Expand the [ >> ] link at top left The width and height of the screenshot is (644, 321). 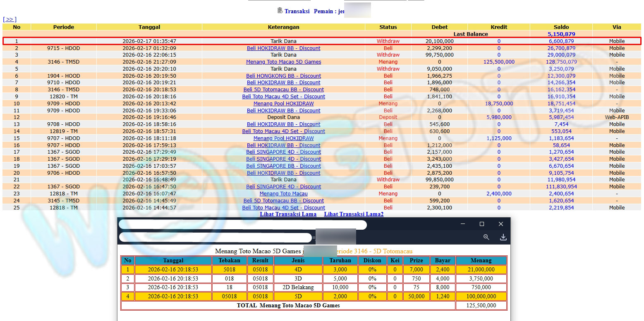point(10,19)
